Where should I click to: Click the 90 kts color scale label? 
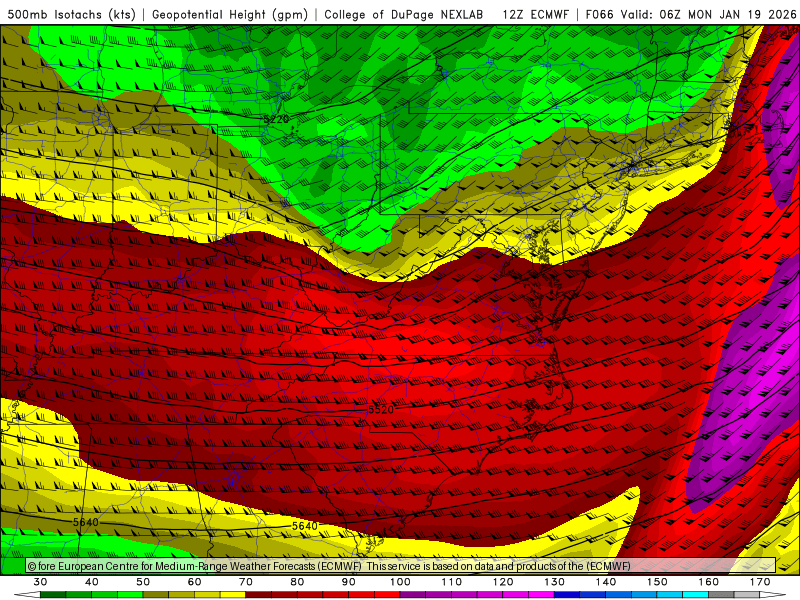348,582
